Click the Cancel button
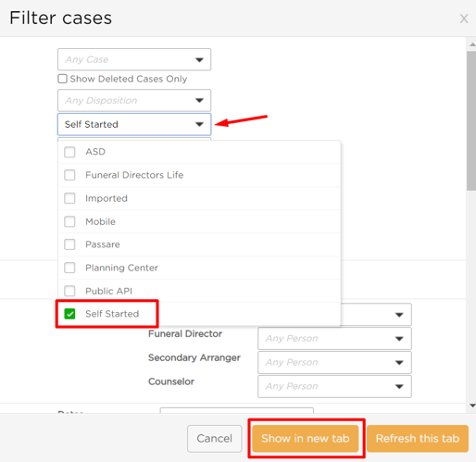The width and height of the screenshot is (476, 462). coord(215,439)
